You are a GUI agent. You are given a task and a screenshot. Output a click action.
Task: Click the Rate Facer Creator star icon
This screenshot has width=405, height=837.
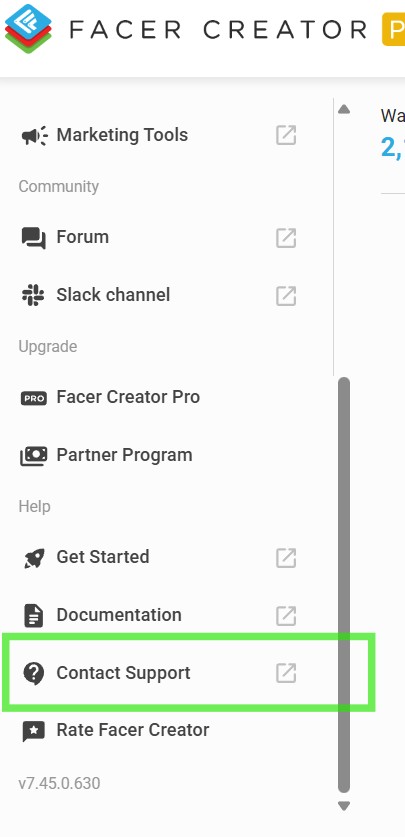[34, 731]
